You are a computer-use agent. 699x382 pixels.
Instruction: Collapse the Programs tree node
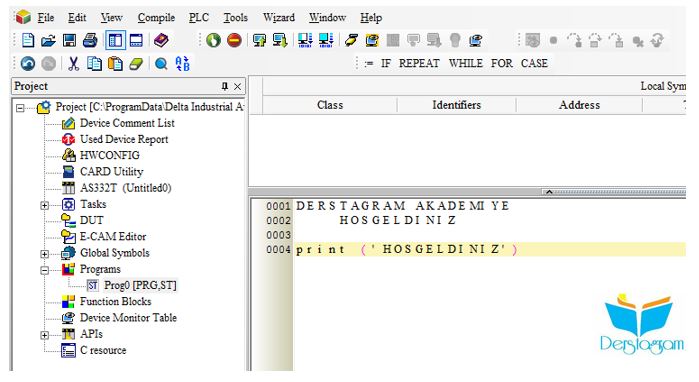click(45, 270)
